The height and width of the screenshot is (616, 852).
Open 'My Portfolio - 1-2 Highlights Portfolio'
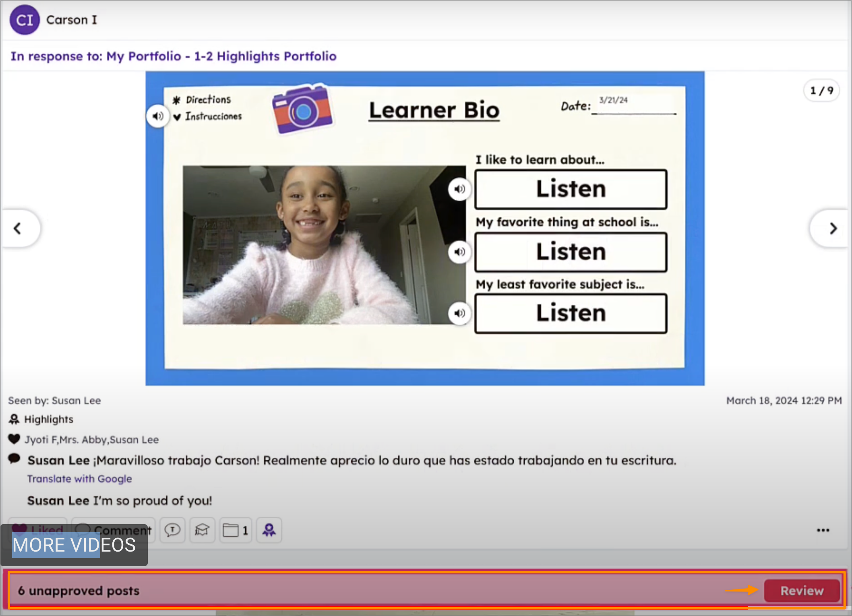(221, 56)
